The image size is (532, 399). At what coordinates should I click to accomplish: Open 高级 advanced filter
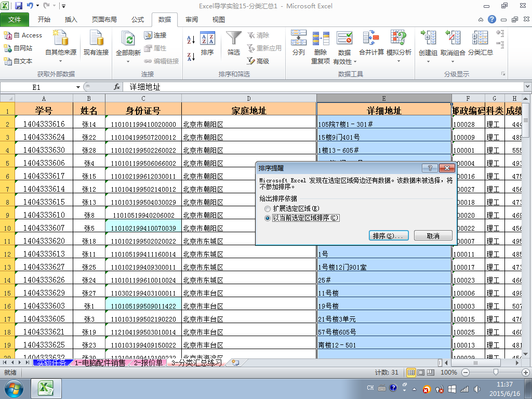pos(258,61)
